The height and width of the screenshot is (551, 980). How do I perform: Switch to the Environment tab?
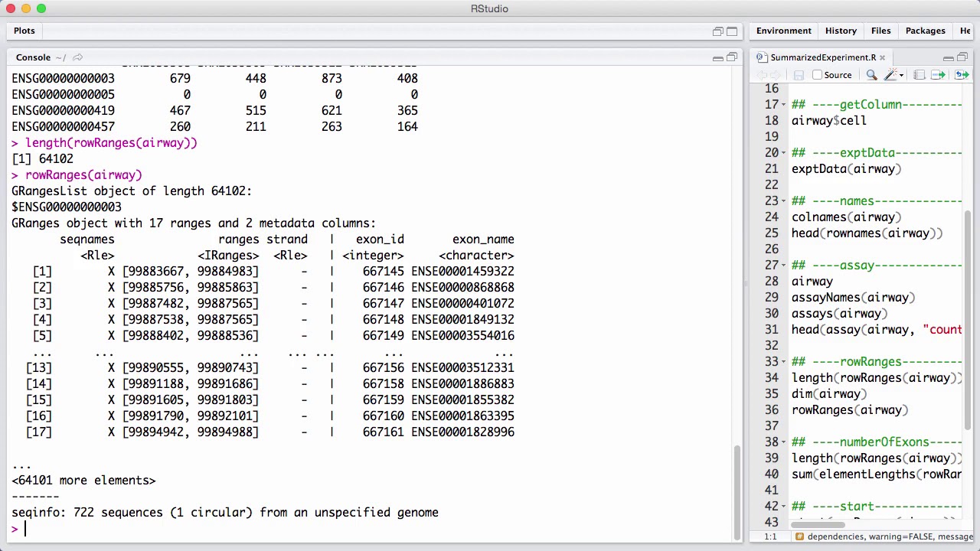click(783, 31)
